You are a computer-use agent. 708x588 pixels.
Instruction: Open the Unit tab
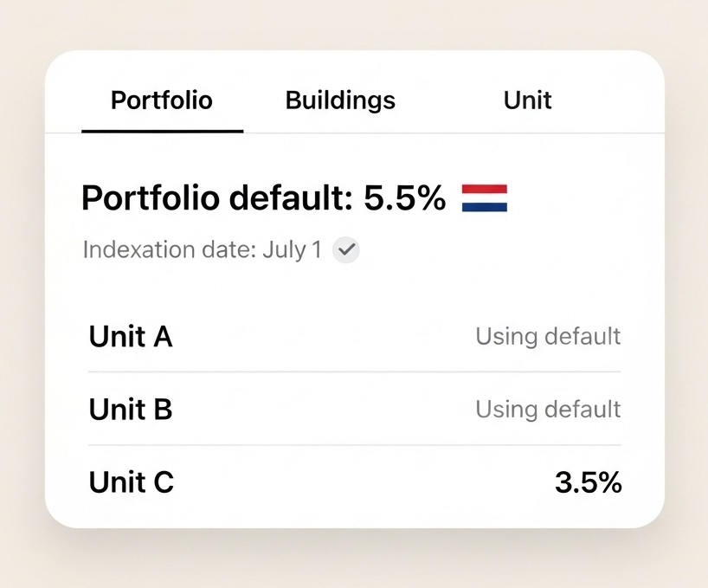tap(527, 100)
